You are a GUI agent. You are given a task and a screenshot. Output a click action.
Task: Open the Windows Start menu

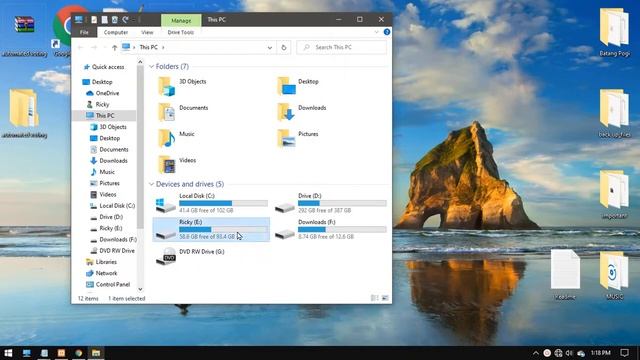coord(8,353)
